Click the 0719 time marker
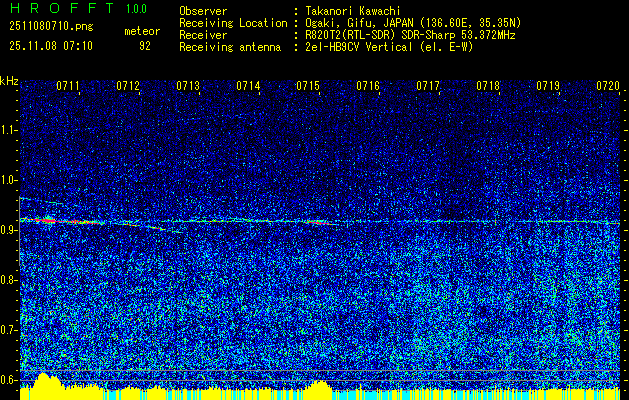Screen dimensions: 629x400 tap(548, 86)
